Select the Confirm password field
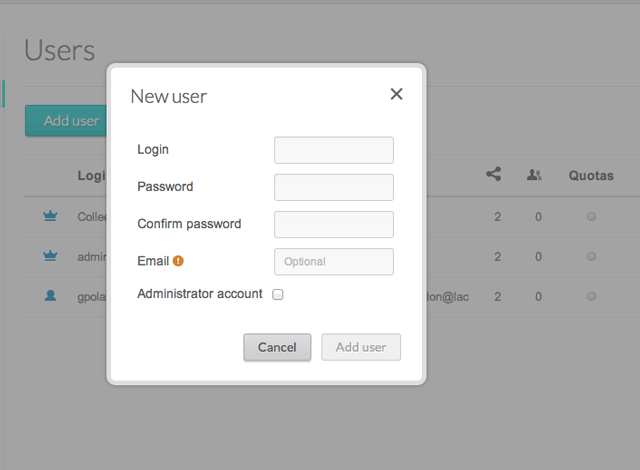Image resolution: width=640 pixels, height=470 pixels. tap(333, 224)
